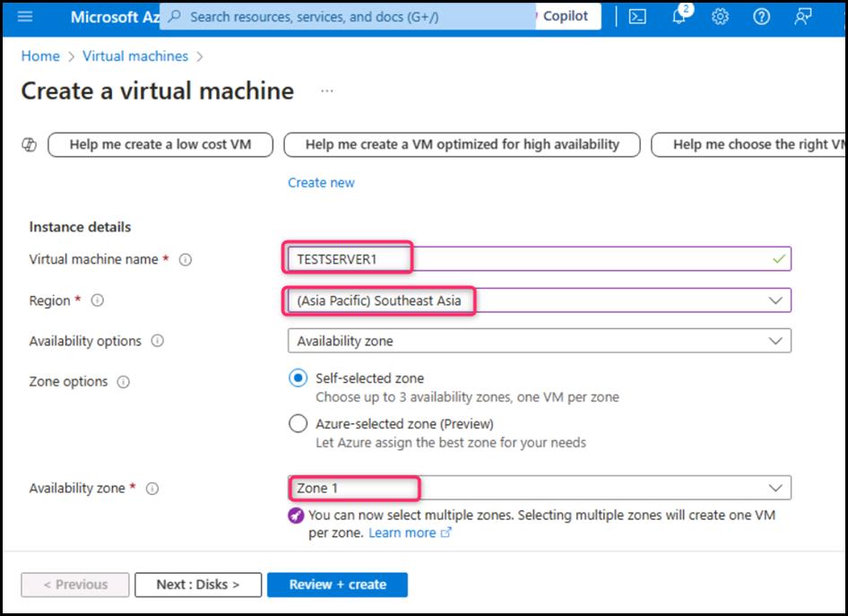Click the info icon beside Availability options
Image resolution: width=848 pixels, height=616 pixels.
[x=158, y=342]
